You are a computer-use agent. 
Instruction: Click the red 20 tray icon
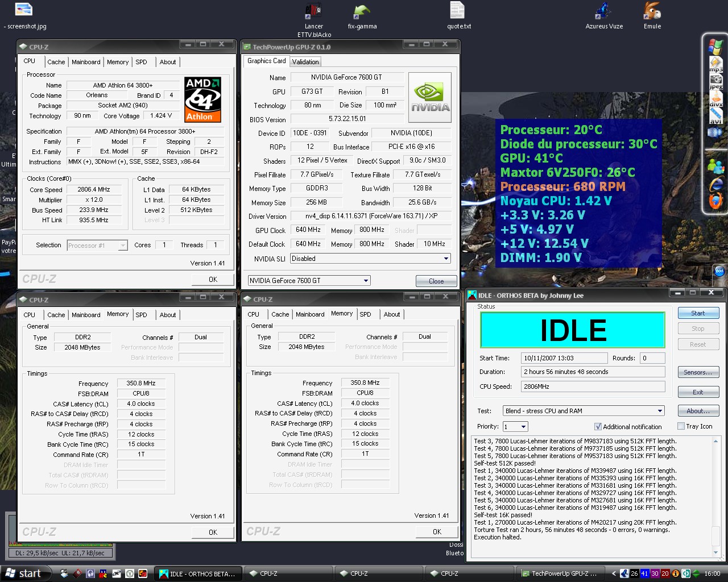[665, 573]
